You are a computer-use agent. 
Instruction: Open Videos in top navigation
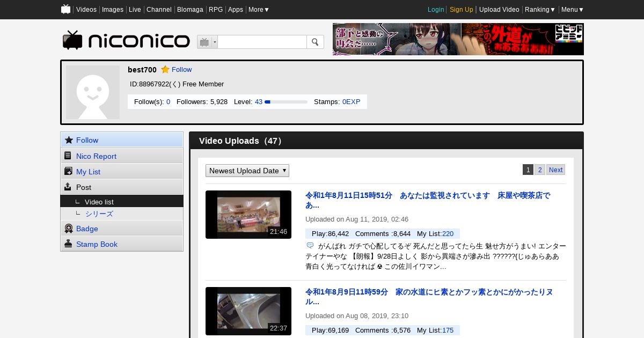tap(86, 10)
